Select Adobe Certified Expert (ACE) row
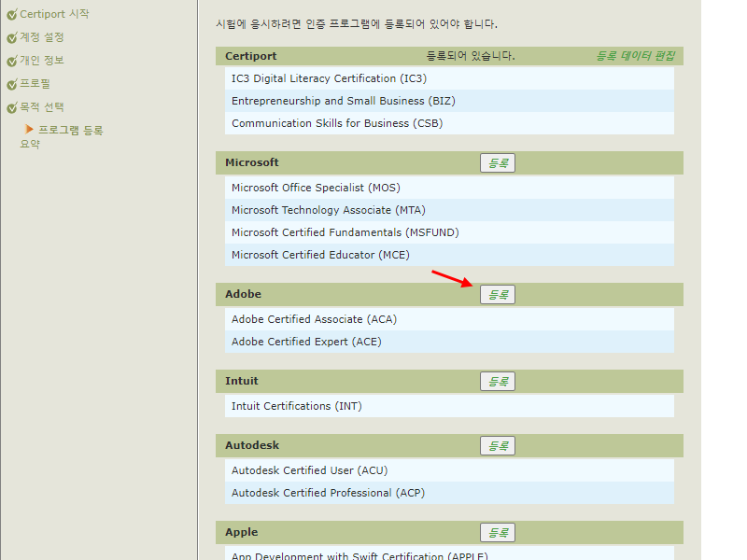The image size is (747, 560). coord(449,342)
